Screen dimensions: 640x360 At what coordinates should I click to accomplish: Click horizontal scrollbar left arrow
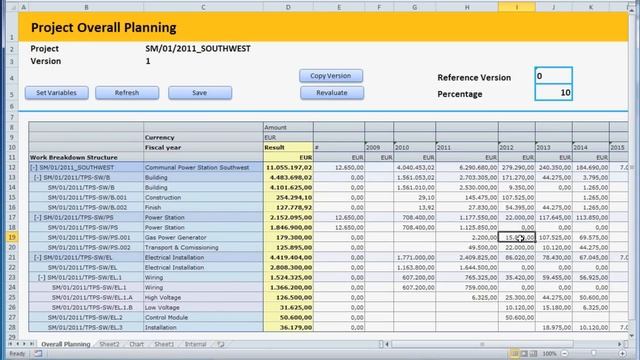[x=387, y=344]
